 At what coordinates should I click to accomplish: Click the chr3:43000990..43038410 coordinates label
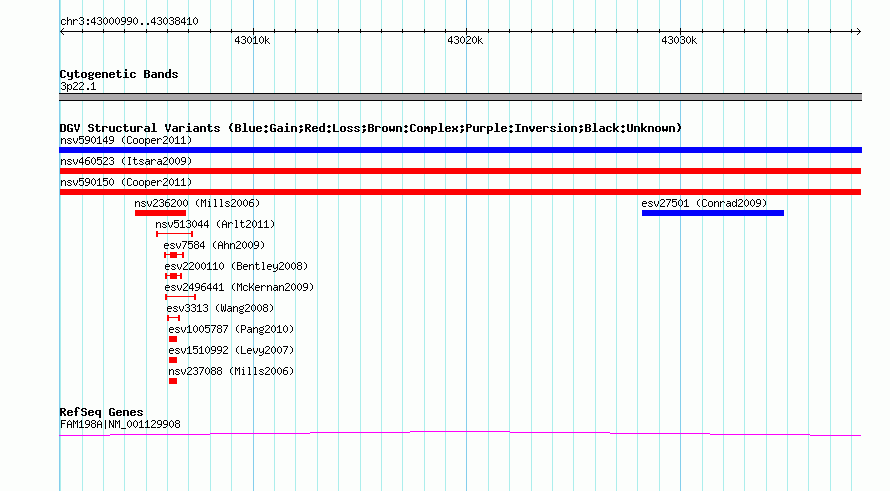[129, 21]
